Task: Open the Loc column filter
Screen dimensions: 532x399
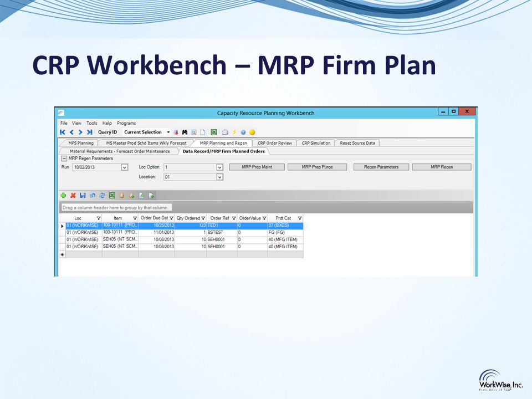Action: [99, 218]
